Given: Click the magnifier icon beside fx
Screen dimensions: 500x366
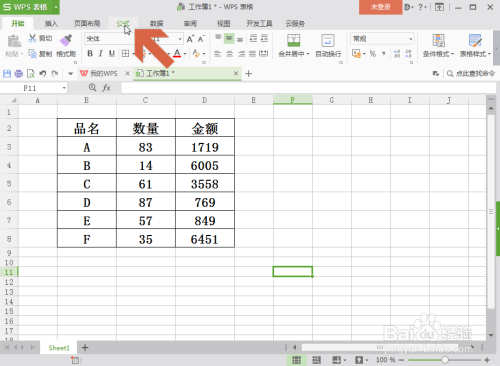Looking at the screenshot, I should point(92,87).
